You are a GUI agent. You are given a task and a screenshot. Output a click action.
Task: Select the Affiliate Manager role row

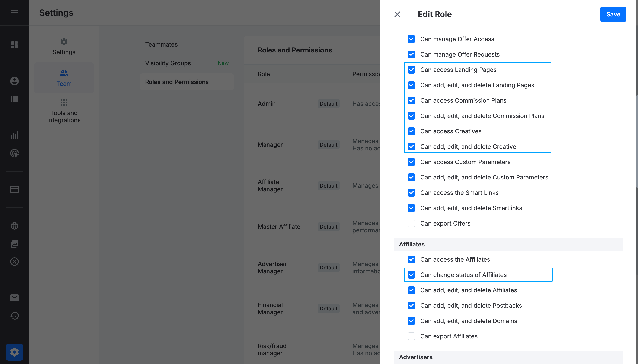point(312,186)
